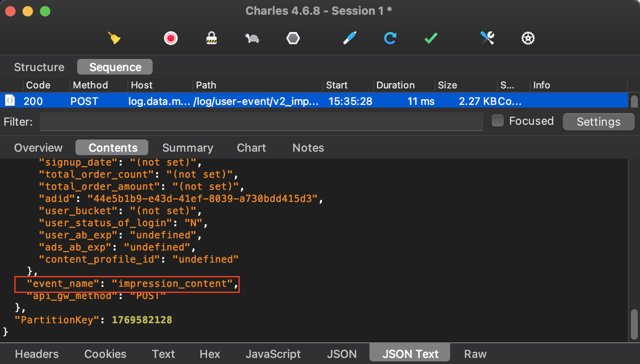Open the Tools wrench icon
This screenshot has height=364, width=640.
487,38
